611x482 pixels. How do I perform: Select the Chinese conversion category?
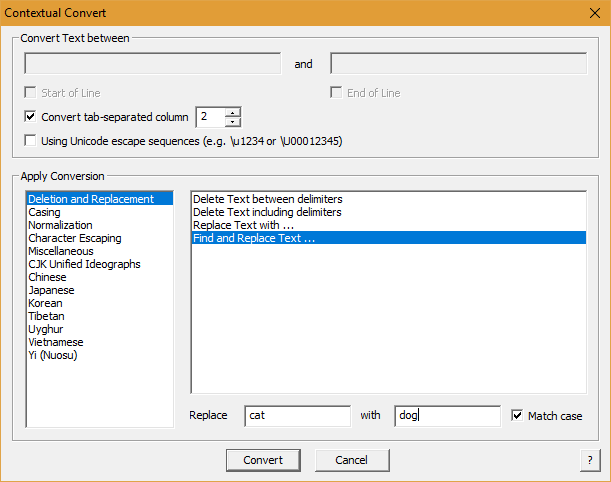pos(100,277)
